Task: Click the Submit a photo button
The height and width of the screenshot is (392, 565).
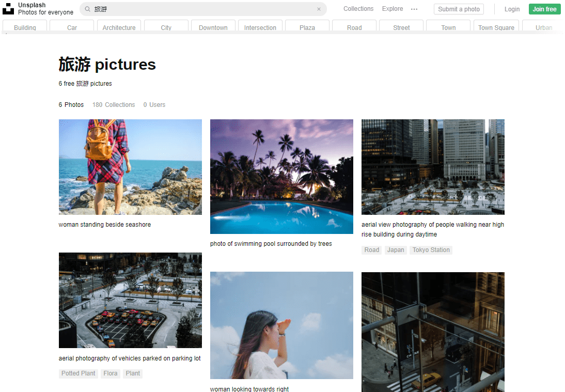Action: (459, 9)
